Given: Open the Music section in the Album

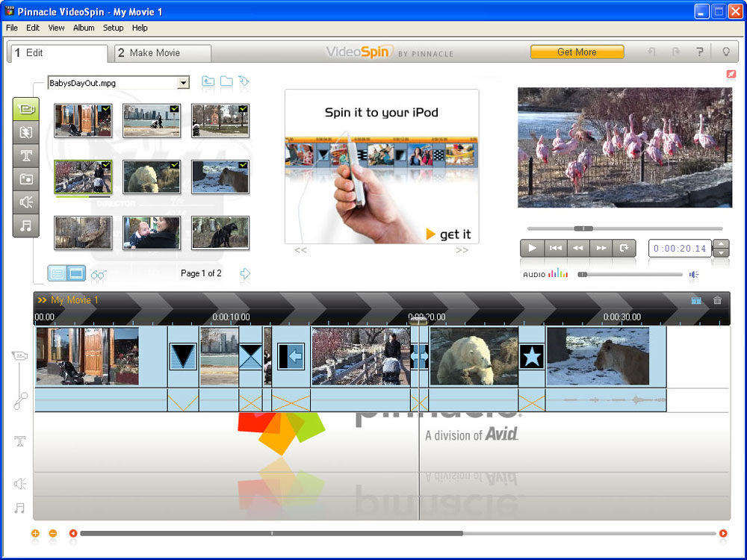Looking at the screenshot, I should (x=26, y=225).
